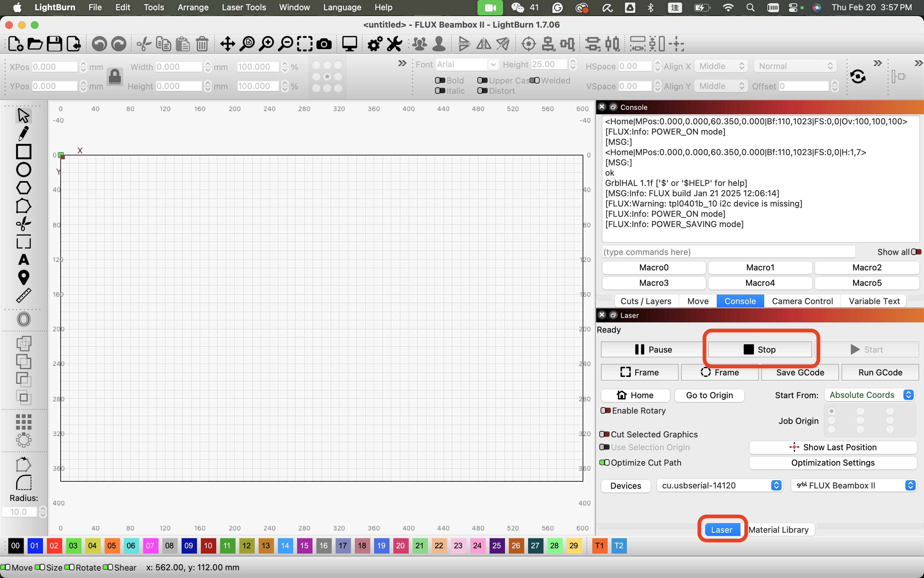The height and width of the screenshot is (578, 924).
Task: Toggle the Welded text switch
Action: coord(535,80)
